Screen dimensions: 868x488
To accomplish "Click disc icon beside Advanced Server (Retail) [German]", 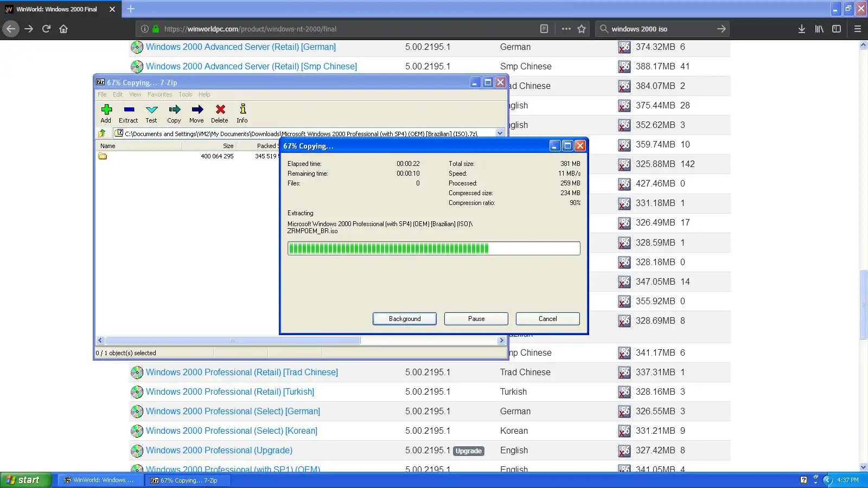I will tap(137, 47).
